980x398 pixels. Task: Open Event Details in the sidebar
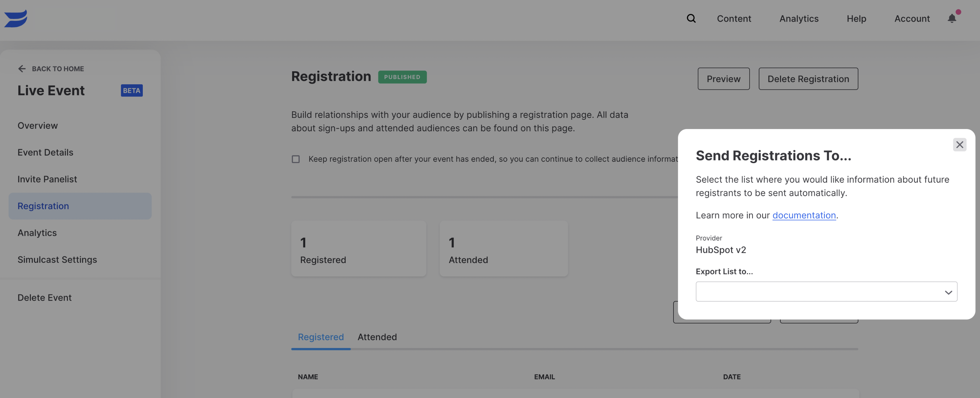point(45,152)
